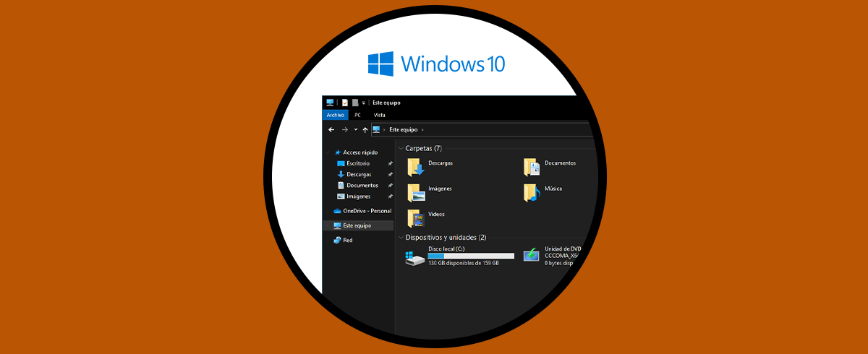Click the Properties quick access toolbar icon
This screenshot has height=354, width=868.
click(346, 103)
